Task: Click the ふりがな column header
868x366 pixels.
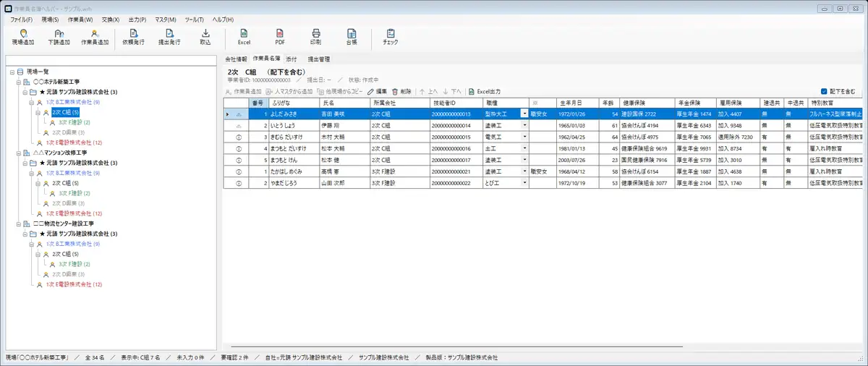Action: coord(293,103)
